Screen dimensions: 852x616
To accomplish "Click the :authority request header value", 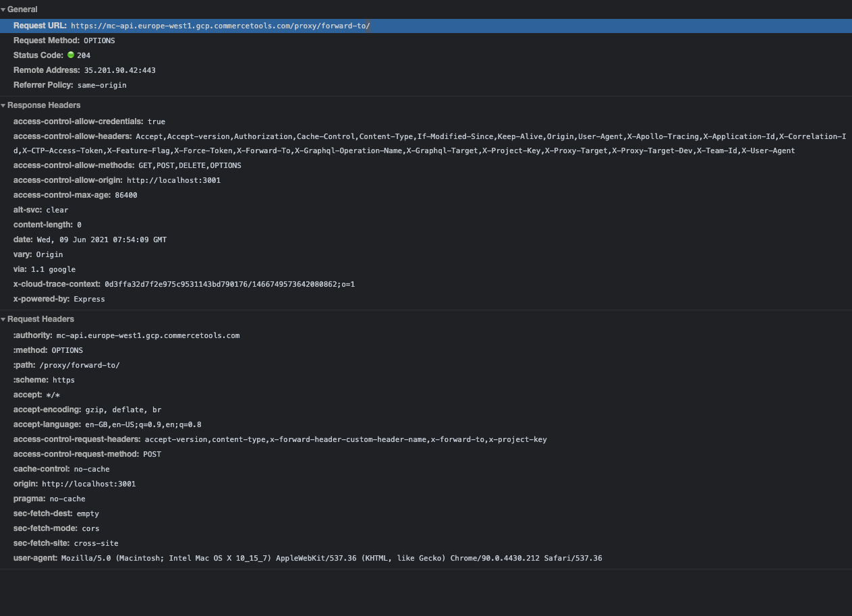I will [148, 335].
